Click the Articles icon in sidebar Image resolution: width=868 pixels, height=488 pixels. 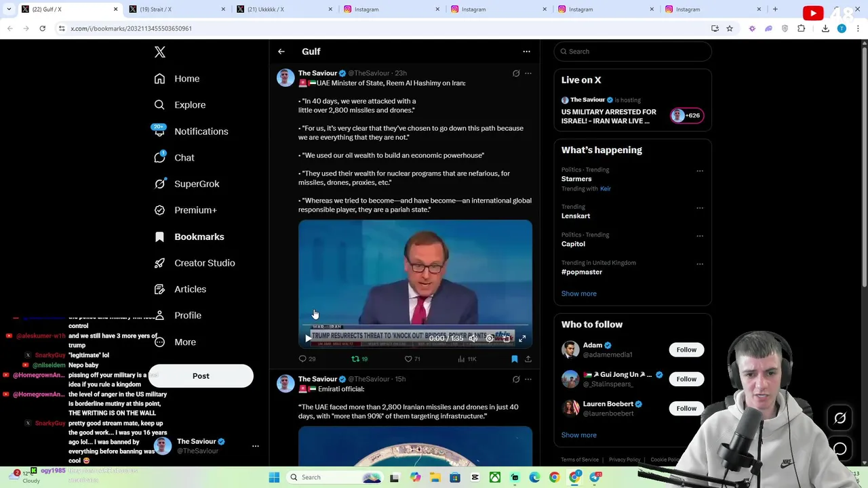[x=159, y=289]
